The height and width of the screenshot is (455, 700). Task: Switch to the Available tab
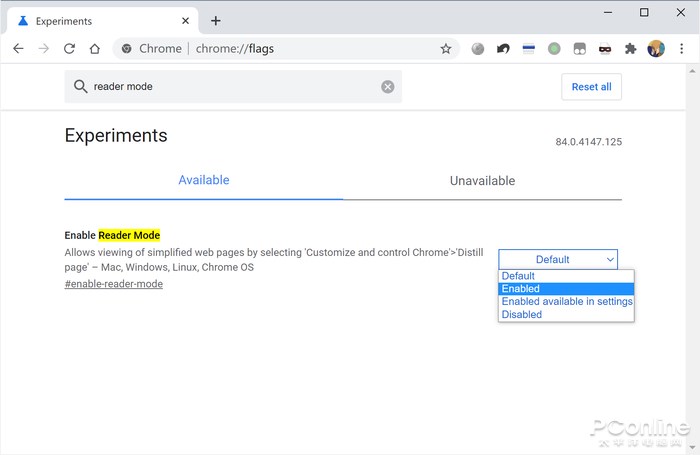tap(204, 180)
